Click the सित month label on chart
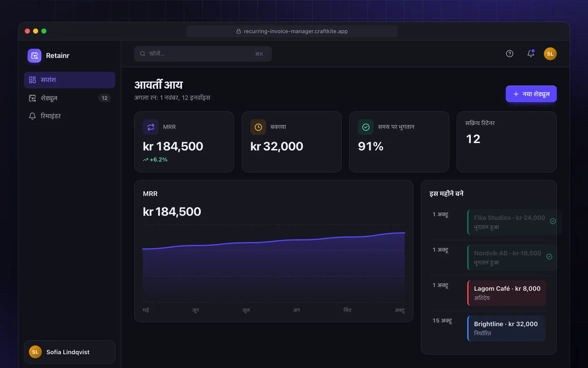Screen dimensions: 588x368 tap(347, 310)
